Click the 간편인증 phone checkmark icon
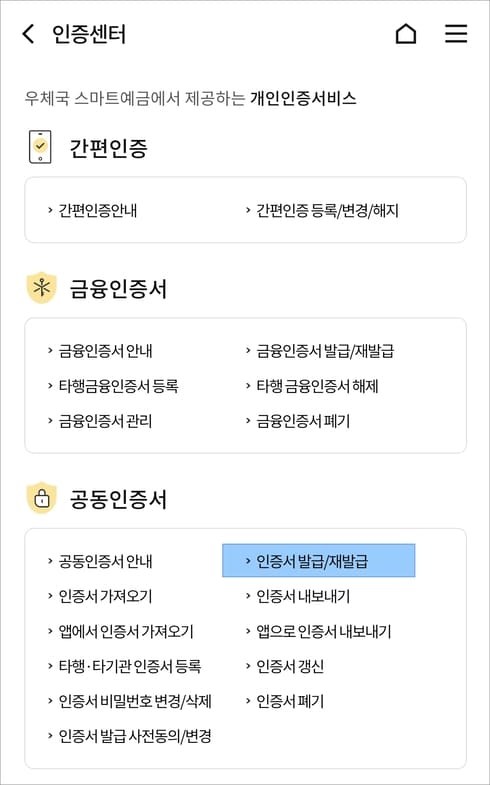The height and width of the screenshot is (785, 490). (x=40, y=147)
